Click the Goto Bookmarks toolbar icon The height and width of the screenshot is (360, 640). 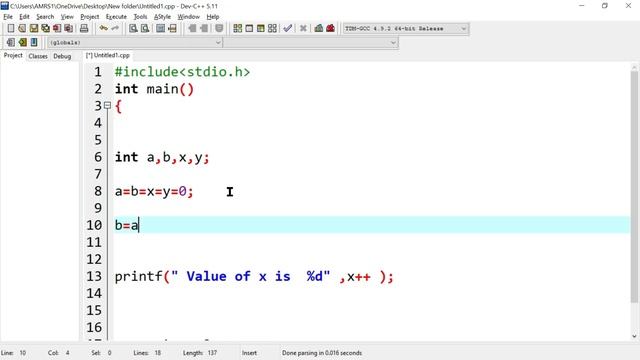pos(34,42)
